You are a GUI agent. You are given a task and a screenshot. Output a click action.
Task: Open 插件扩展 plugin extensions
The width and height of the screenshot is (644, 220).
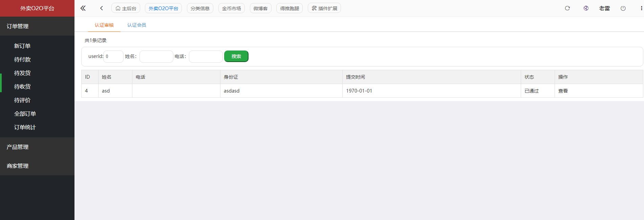pyautogui.click(x=324, y=8)
